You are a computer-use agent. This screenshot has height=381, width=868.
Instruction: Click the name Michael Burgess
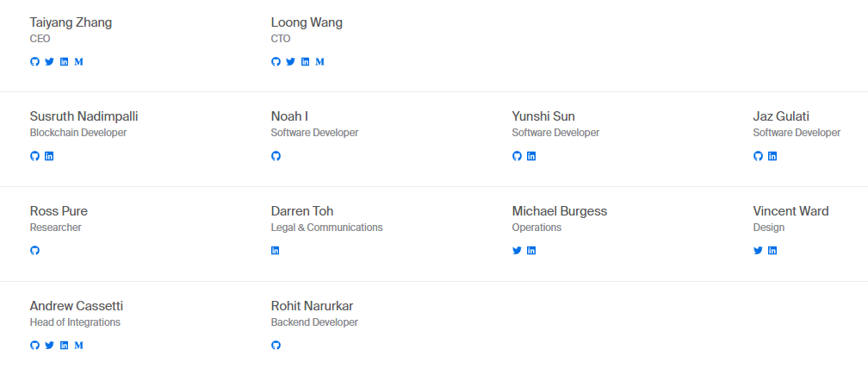(560, 211)
